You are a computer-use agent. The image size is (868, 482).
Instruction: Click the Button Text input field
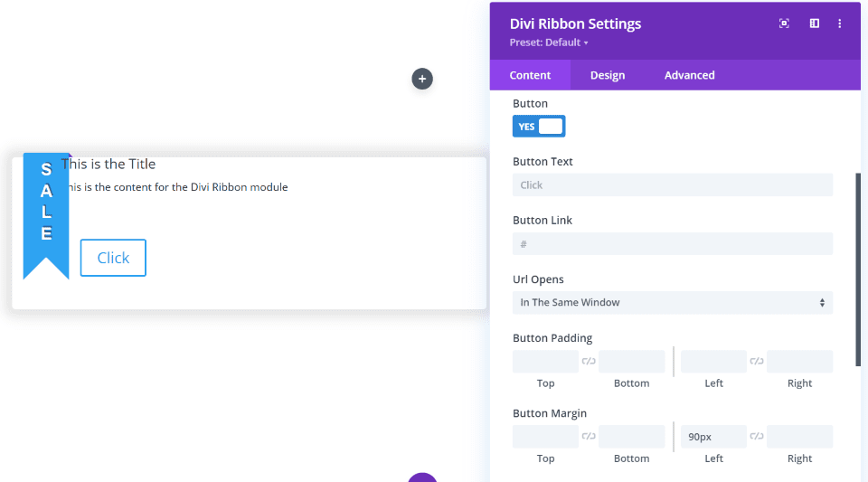tap(672, 185)
